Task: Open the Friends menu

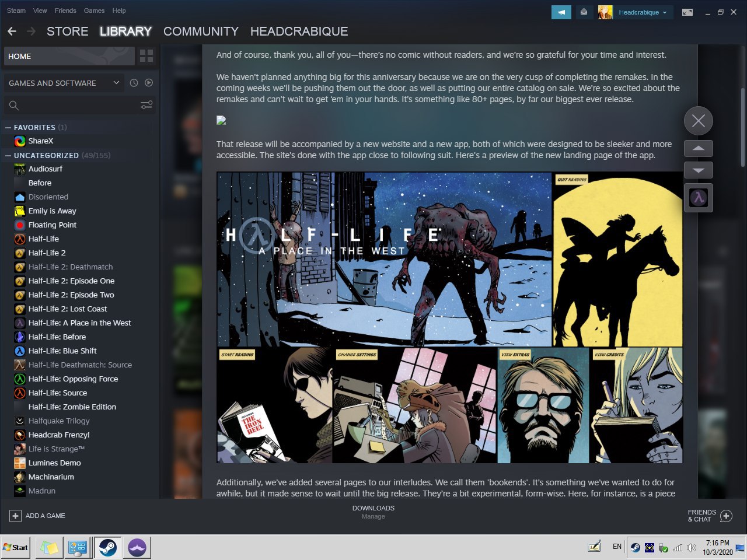Action: (x=65, y=10)
